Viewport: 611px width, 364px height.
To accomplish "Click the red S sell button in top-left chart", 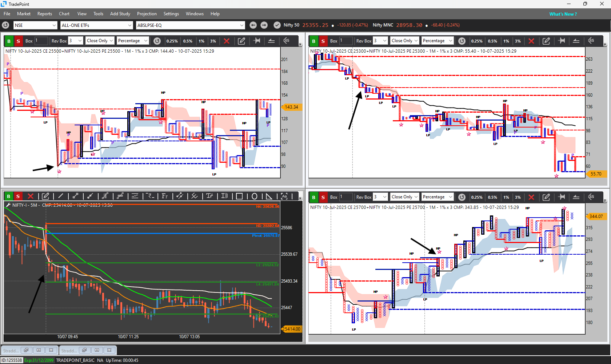I will click(x=18, y=41).
